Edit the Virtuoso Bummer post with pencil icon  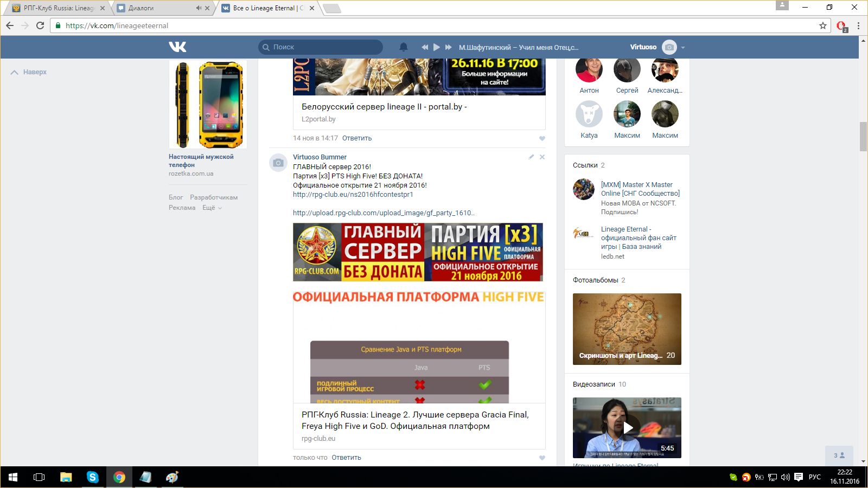(x=531, y=157)
